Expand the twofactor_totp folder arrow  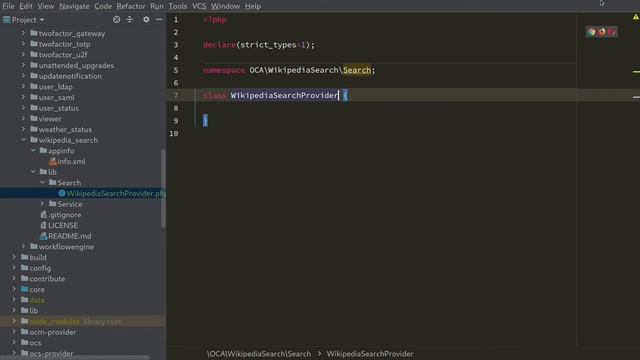point(23,44)
